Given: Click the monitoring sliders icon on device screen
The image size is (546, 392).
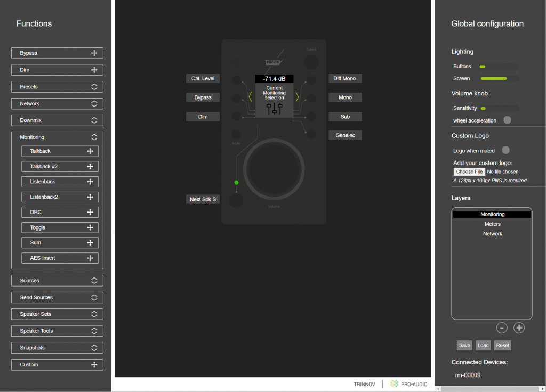Looking at the screenshot, I should tap(274, 109).
